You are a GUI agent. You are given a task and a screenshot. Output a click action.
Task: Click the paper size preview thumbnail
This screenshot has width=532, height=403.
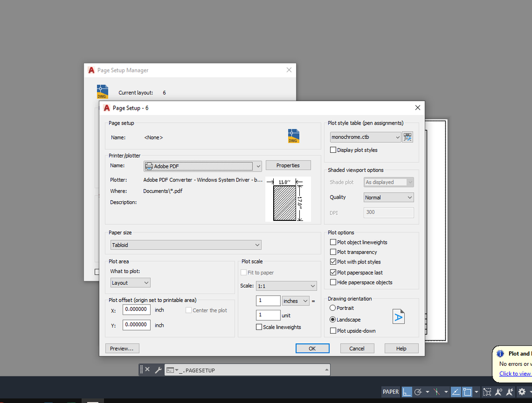pyautogui.click(x=288, y=199)
